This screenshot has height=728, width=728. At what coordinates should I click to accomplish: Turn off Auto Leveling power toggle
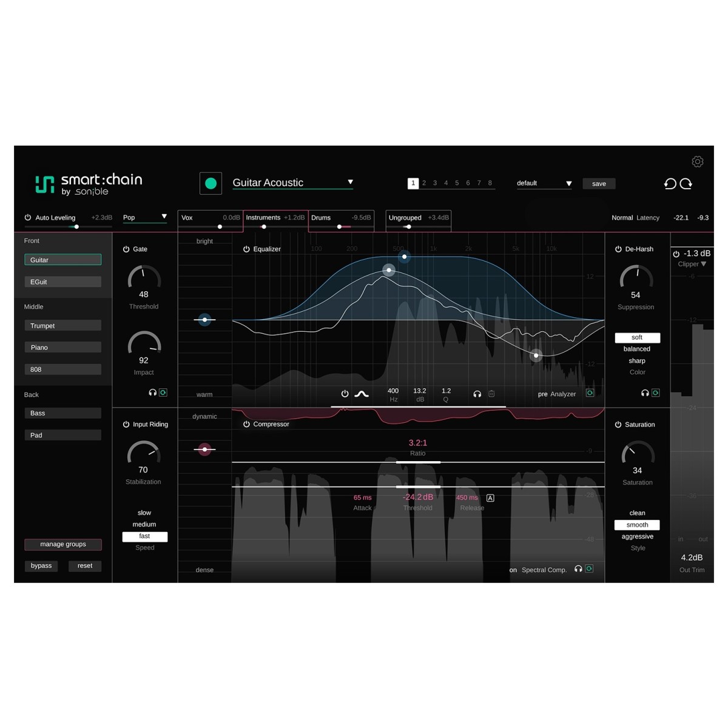point(28,217)
